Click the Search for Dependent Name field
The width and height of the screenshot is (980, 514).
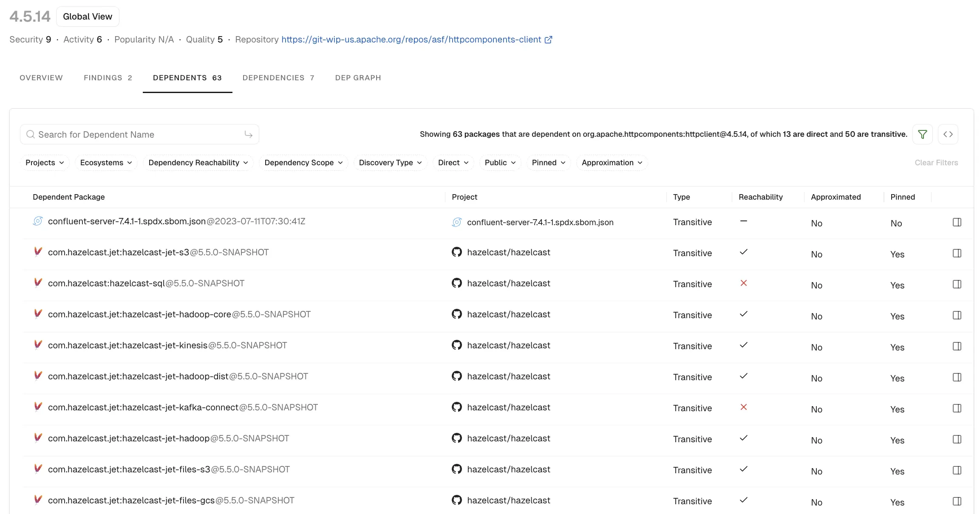point(139,134)
